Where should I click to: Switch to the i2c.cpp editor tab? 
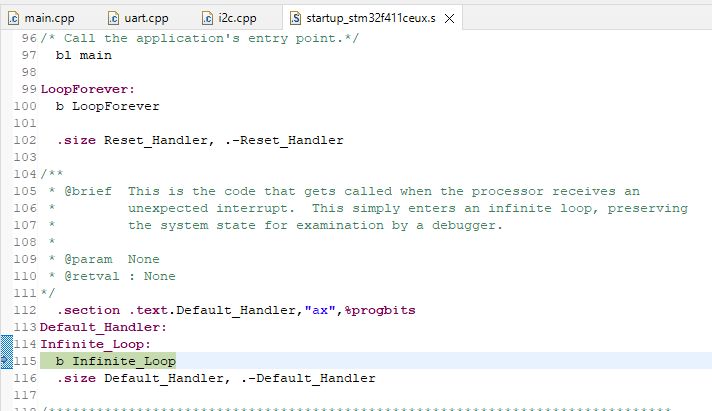(229, 18)
